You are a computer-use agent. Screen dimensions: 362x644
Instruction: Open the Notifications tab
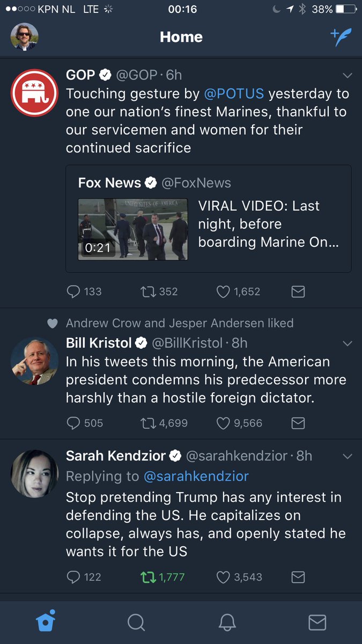227,622
